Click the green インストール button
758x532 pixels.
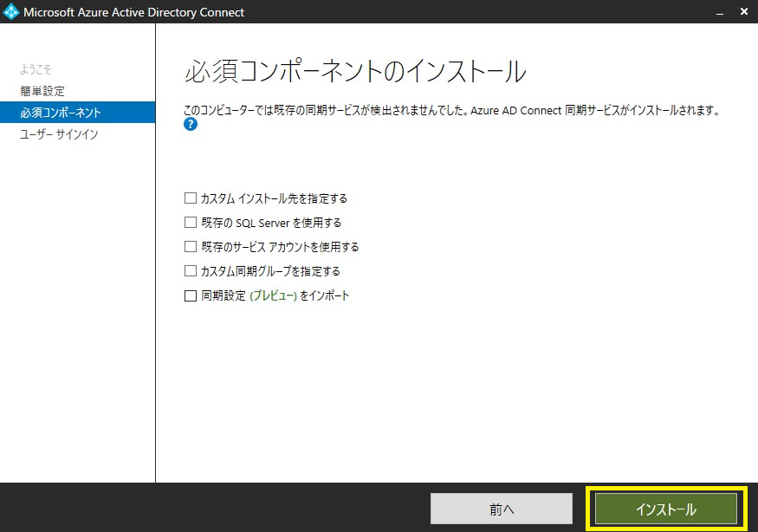[665, 509]
